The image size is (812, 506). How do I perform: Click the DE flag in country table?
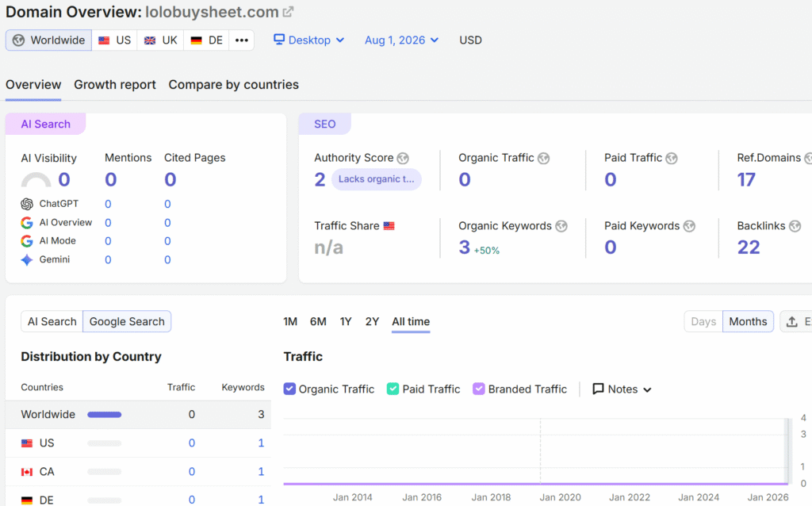click(27, 500)
